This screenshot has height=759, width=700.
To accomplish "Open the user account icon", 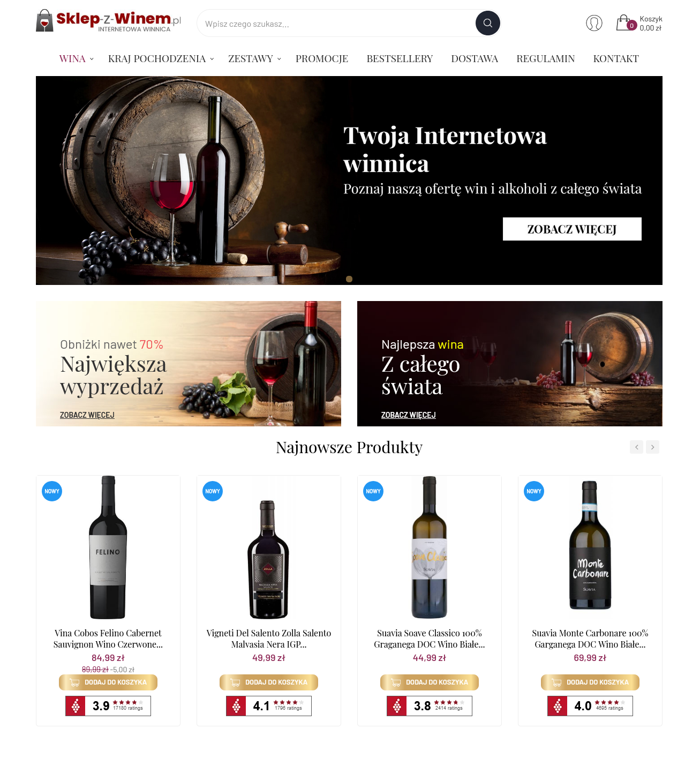I will coord(594,23).
